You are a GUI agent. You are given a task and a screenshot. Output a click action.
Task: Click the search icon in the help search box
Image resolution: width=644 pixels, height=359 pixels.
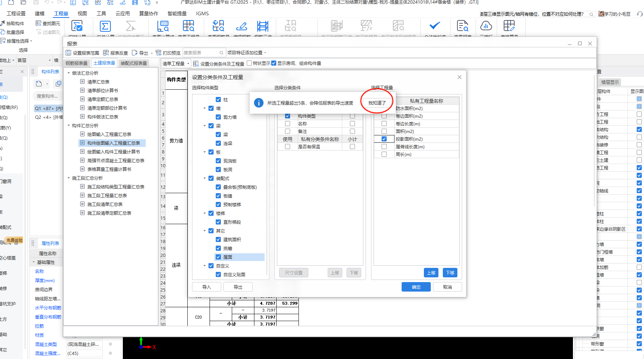click(591, 14)
